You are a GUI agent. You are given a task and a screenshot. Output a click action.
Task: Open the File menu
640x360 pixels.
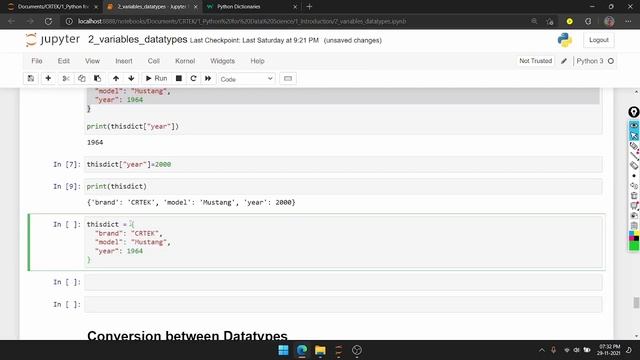coord(37,61)
